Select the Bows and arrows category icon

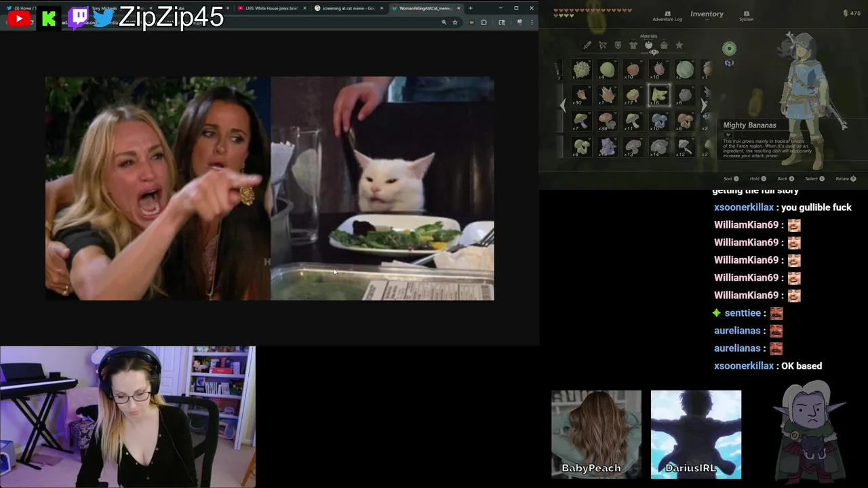click(603, 45)
